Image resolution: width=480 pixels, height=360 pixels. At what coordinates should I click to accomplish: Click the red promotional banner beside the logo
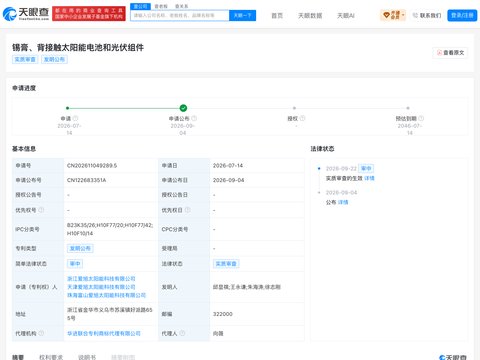tap(89, 13)
